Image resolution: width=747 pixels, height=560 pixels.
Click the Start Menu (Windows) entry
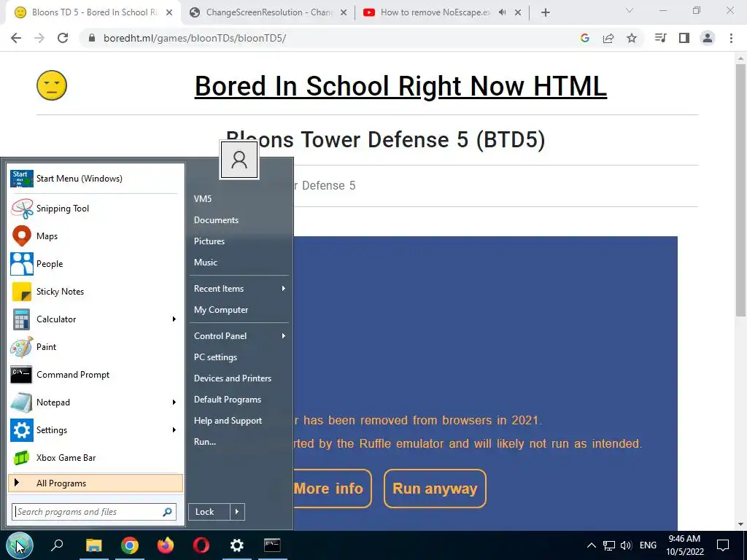[96, 179]
